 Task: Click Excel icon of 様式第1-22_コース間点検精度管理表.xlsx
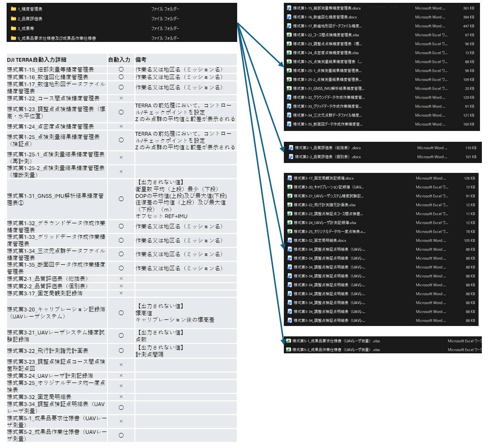[x=289, y=35]
